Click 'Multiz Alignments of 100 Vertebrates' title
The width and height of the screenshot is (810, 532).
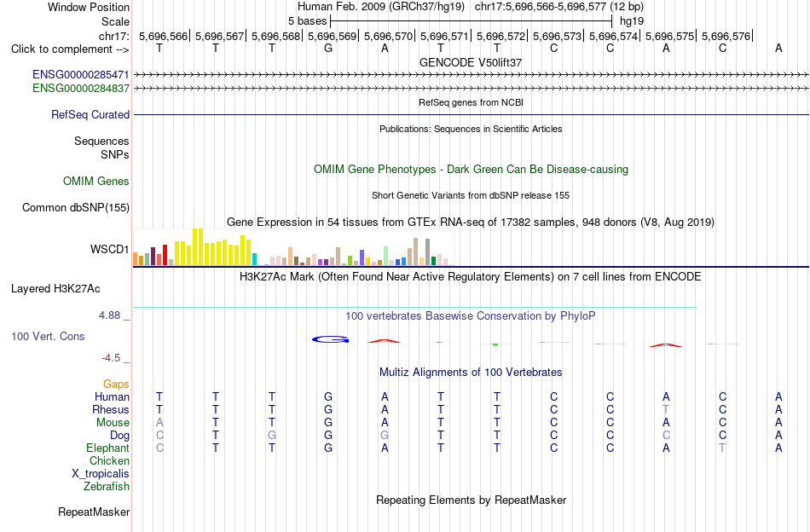point(471,373)
